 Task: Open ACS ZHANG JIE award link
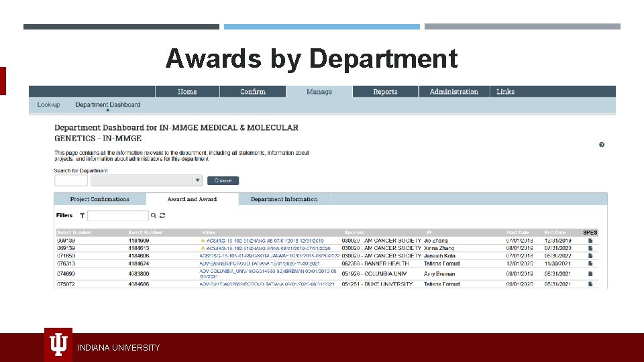265,241
